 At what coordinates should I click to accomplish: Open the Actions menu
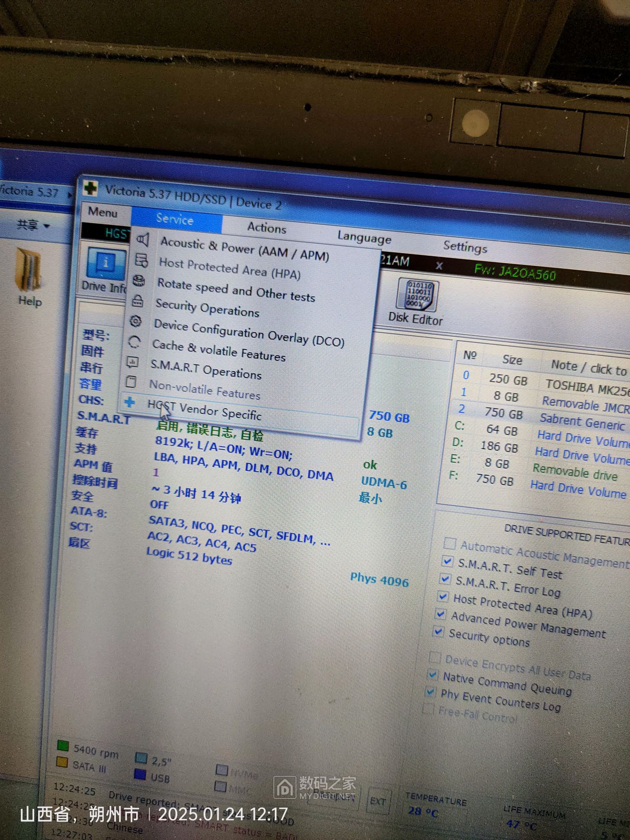point(267,228)
